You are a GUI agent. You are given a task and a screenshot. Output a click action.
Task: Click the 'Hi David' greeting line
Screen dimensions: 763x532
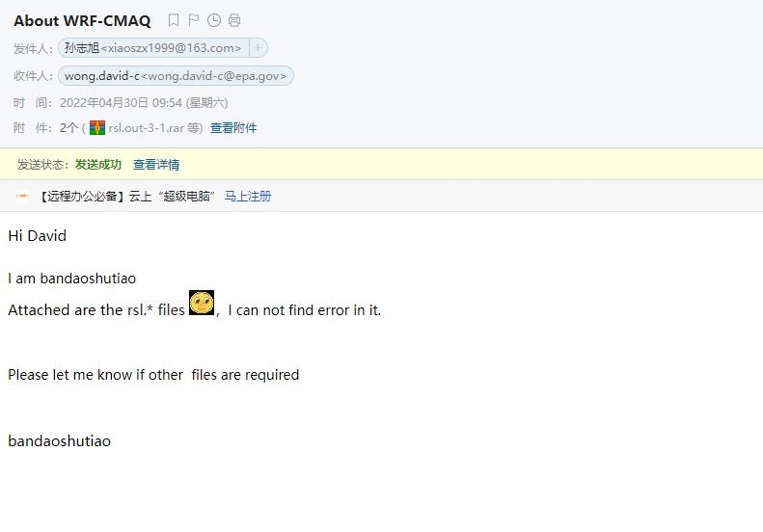(x=37, y=236)
